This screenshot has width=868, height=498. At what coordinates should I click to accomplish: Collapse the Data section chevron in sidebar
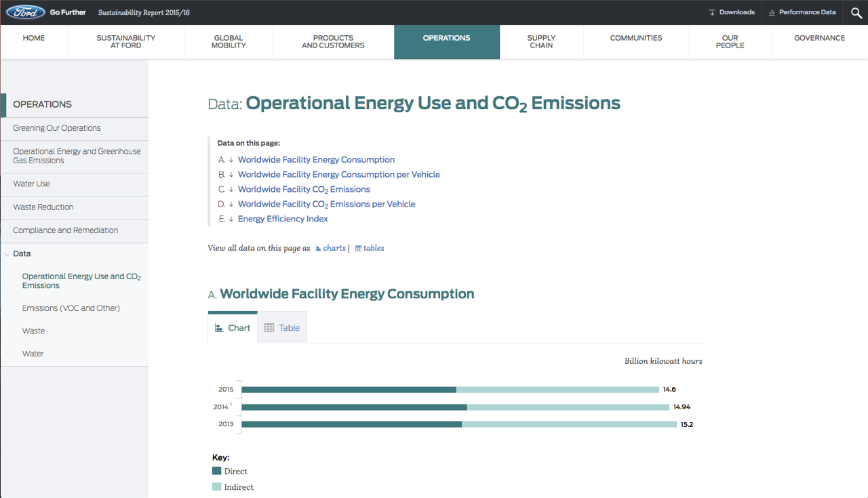click(x=7, y=254)
